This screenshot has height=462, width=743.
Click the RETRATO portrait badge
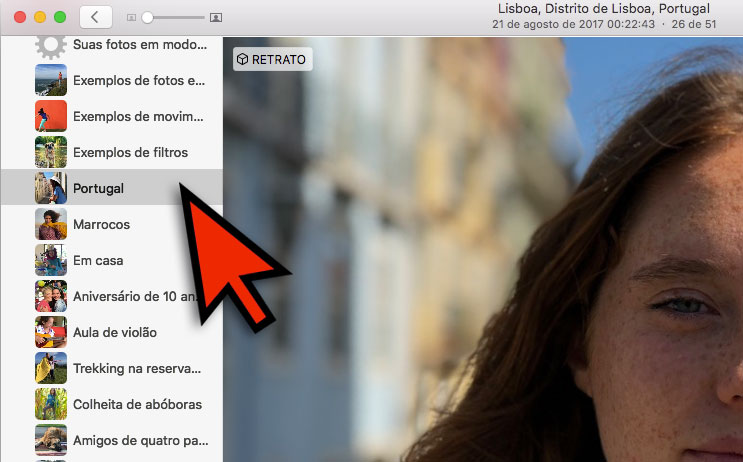[x=273, y=60]
